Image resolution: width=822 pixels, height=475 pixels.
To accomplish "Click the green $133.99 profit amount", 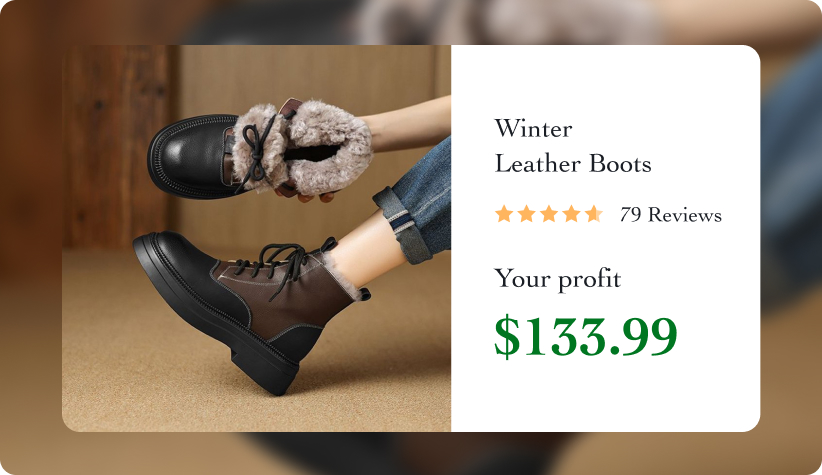I will (586, 336).
